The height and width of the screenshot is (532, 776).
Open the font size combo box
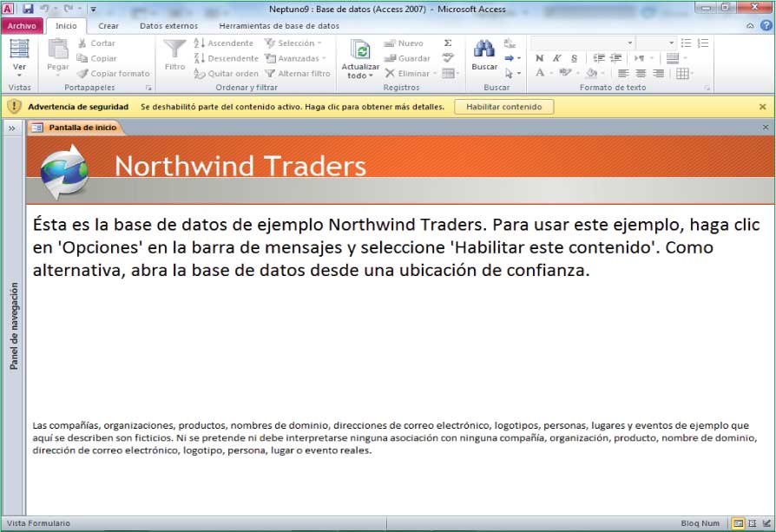click(655, 43)
